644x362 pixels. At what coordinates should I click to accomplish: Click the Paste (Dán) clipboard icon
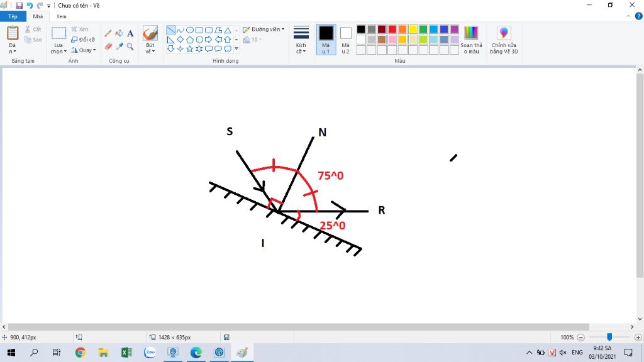point(13,34)
